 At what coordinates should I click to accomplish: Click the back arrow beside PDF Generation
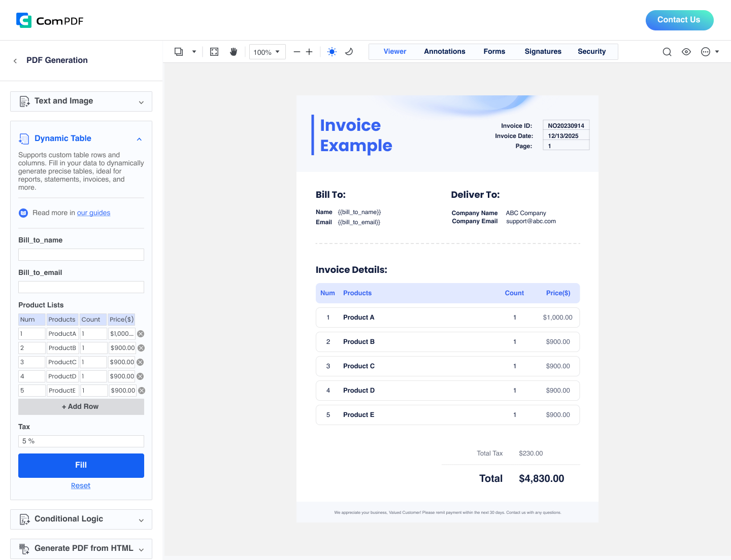(x=15, y=61)
